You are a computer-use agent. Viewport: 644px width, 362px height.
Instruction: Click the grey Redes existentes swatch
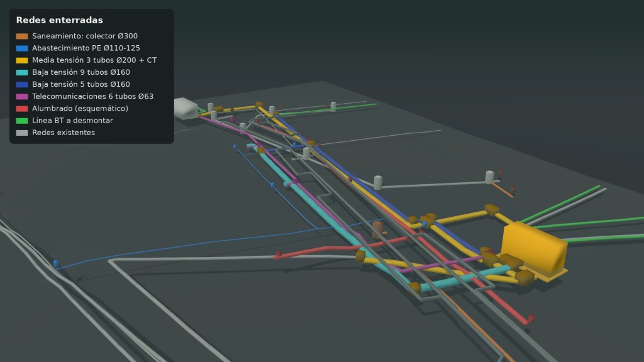click(x=22, y=133)
